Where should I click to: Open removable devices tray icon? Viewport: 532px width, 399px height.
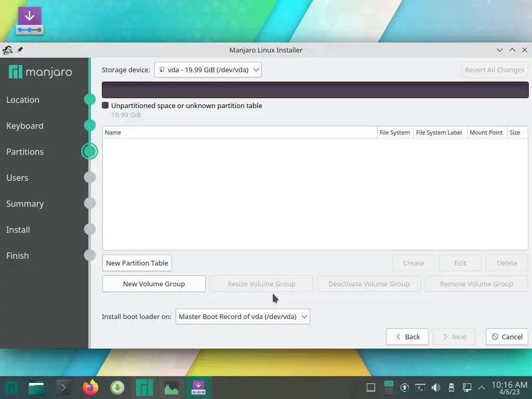451,388
